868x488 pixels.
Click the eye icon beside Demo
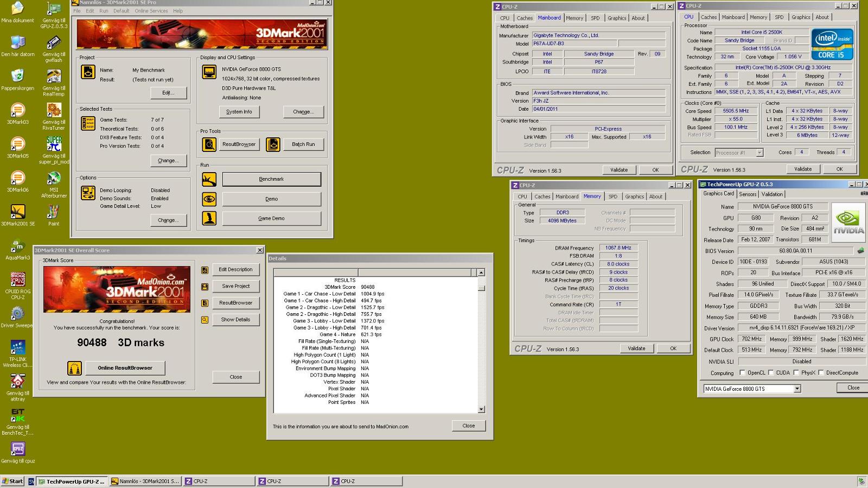209,199
